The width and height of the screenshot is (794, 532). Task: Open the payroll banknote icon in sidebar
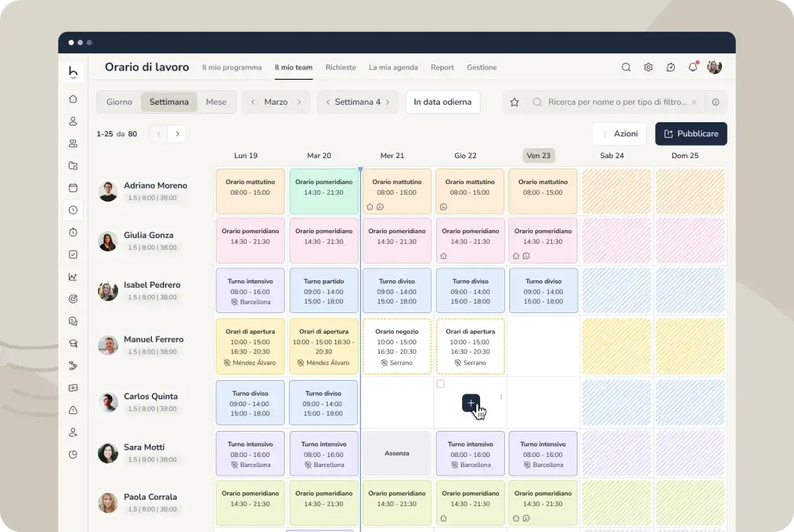(73, 388)
